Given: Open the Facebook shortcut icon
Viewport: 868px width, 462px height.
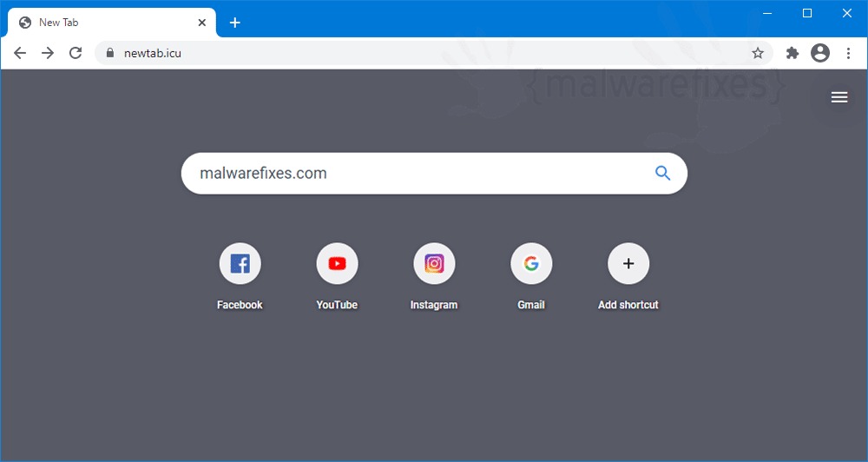Looking at the screenshot, I should (x=240, y=264).
